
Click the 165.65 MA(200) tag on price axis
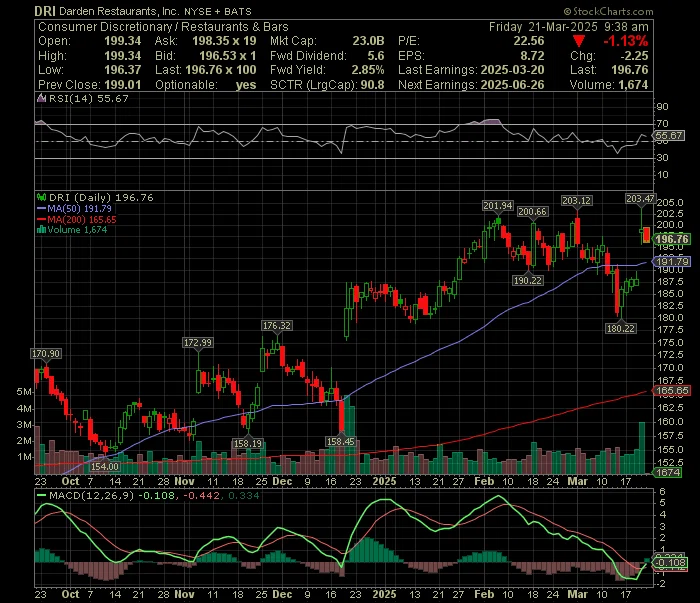(x=672, y=391)
